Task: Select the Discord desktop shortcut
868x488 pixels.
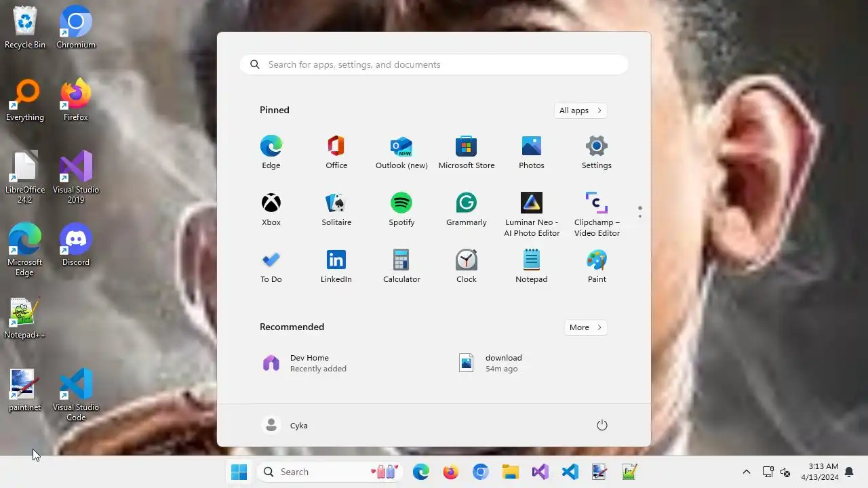Action: coord(76,245)
